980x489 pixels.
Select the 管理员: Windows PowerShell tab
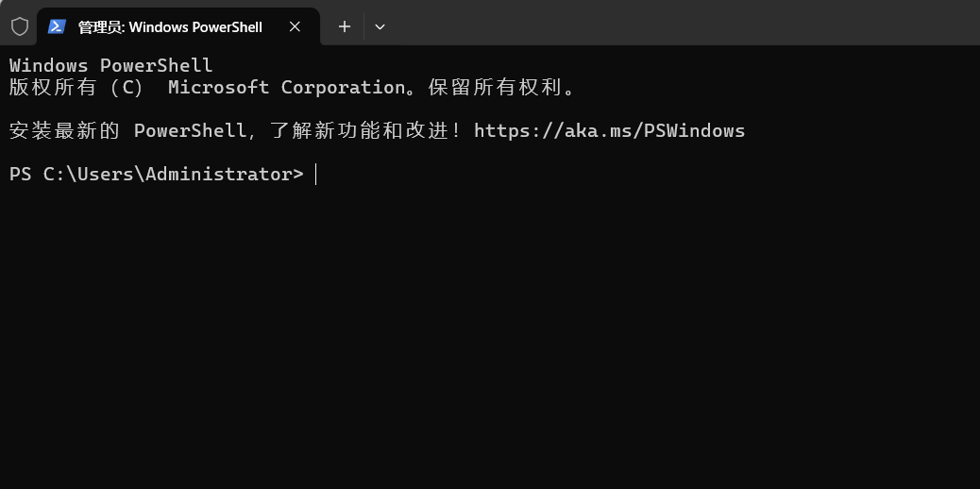[x=170, y=26]
